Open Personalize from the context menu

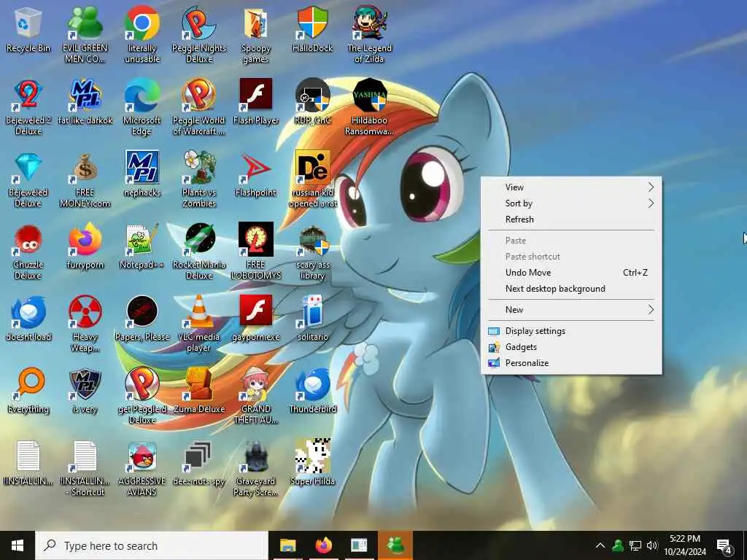click(570, 363)
